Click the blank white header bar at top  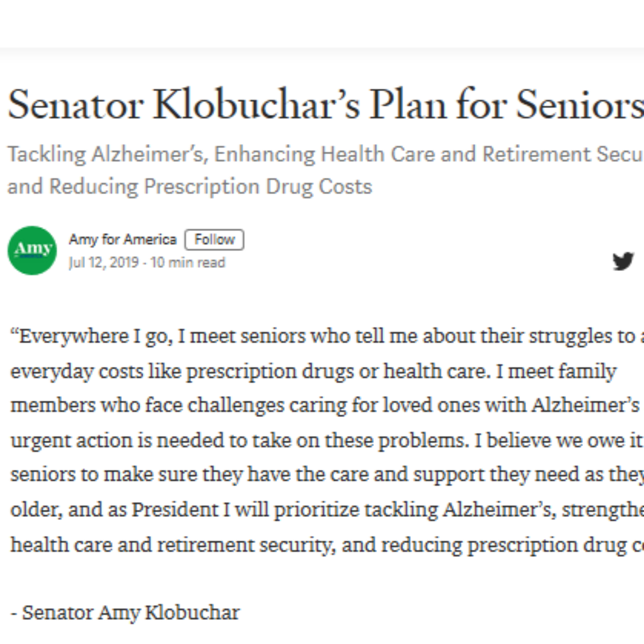point(322,23)
